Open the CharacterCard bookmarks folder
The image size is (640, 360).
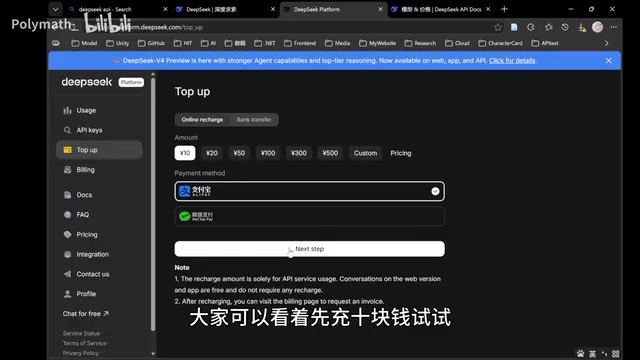500,43
